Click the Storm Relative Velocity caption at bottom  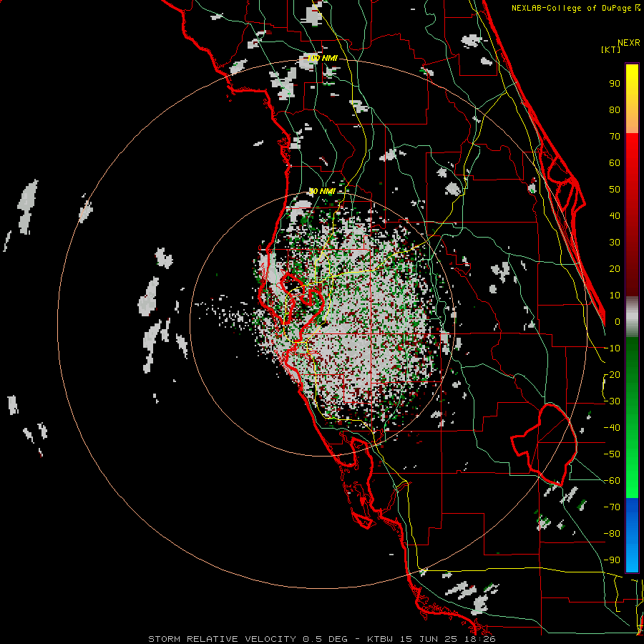point(321,639)
